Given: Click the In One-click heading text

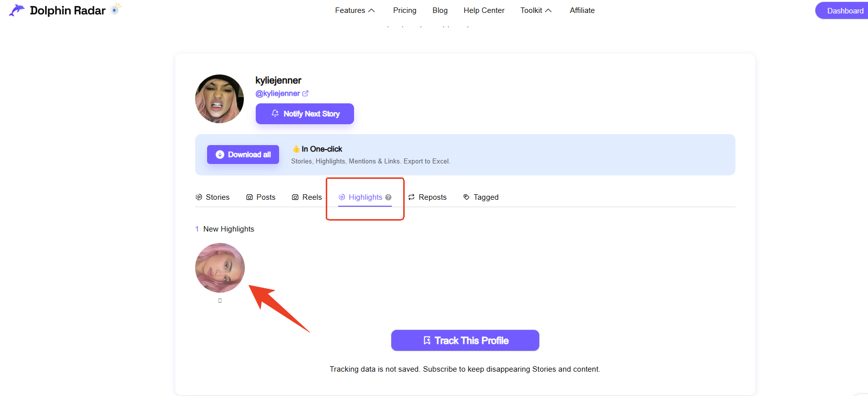Looking at the screenshot, I should (x=322, y=149).
